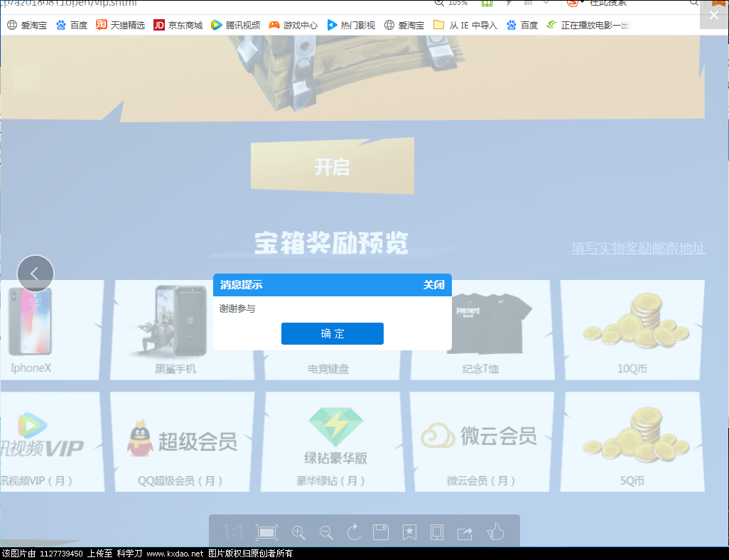Show image at 1:1 actual size
The height and width of the screenshot is (560, 729).
point(232,532)
